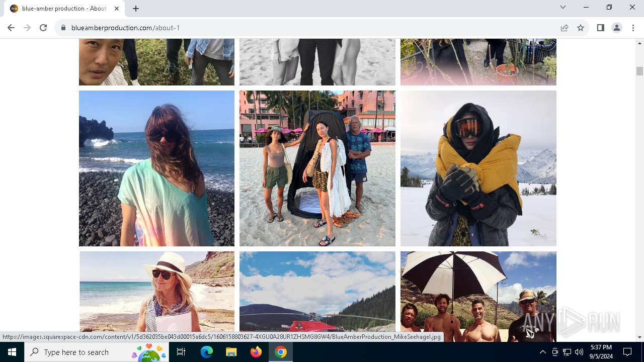Minimize the Chrome window

click(x=586, y=7)
